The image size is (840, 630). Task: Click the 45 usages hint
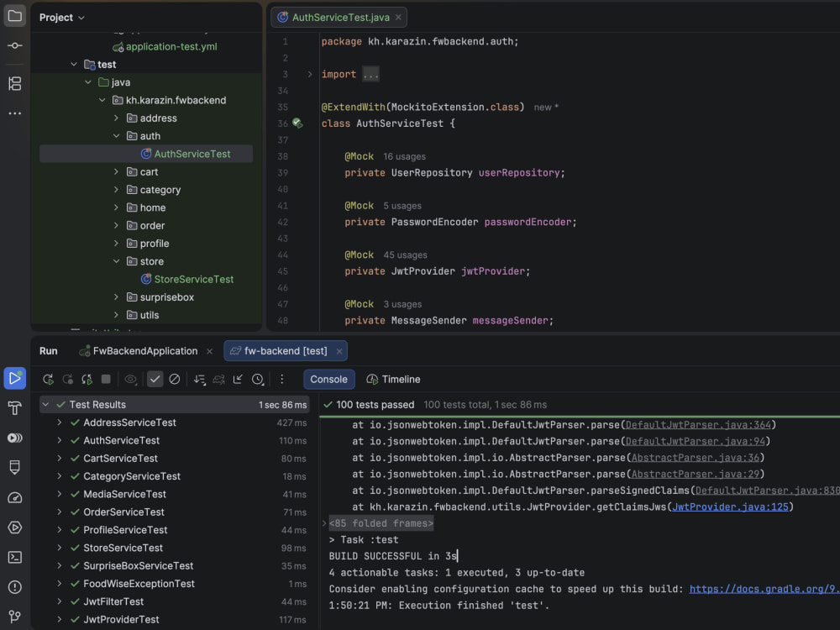405,255
